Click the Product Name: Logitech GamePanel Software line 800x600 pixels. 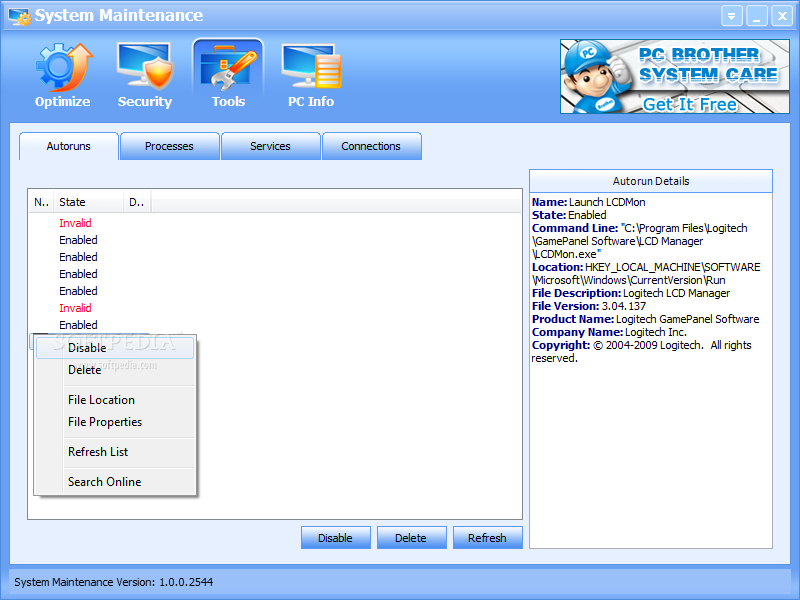pyautogui.click(x=645, y=319)
